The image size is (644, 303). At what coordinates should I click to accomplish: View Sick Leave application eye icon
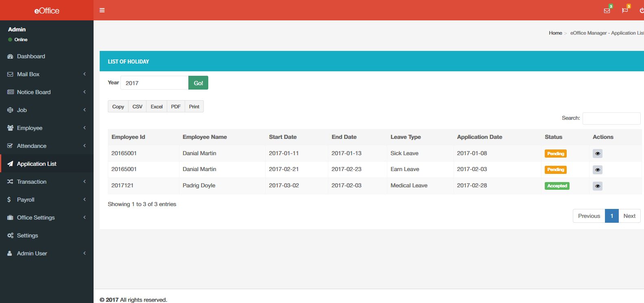pyautogui.click(x=598, y=154)
